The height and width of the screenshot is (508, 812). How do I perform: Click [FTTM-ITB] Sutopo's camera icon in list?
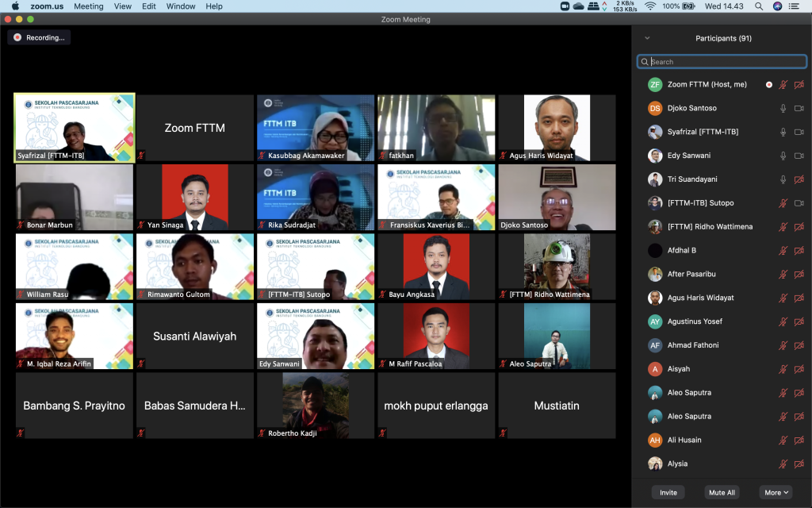[799, 203]
